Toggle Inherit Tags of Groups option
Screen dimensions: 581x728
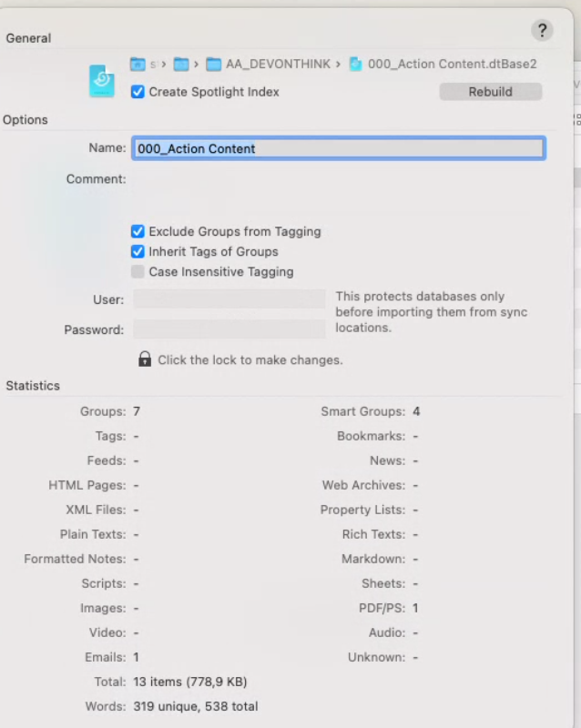pos(138,252)
